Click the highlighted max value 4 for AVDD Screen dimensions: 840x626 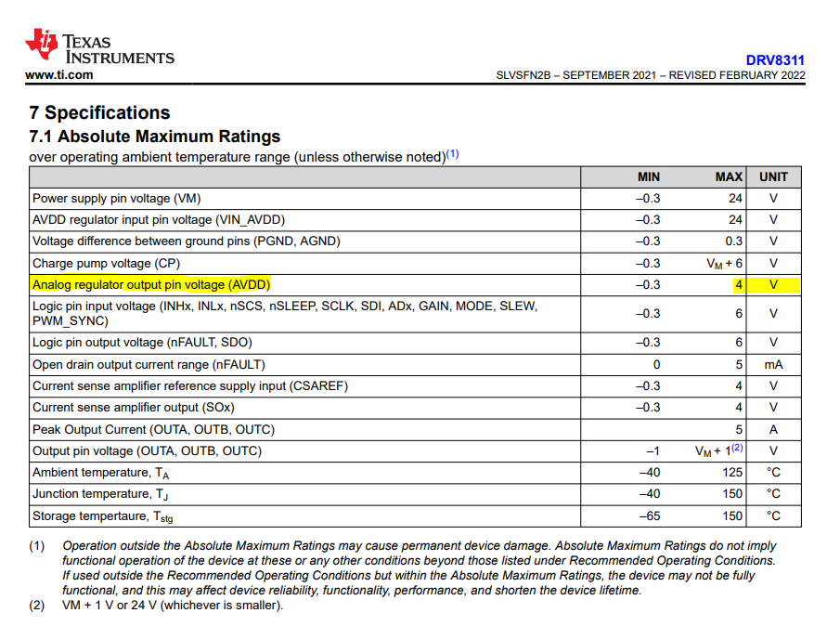(739, 285)
